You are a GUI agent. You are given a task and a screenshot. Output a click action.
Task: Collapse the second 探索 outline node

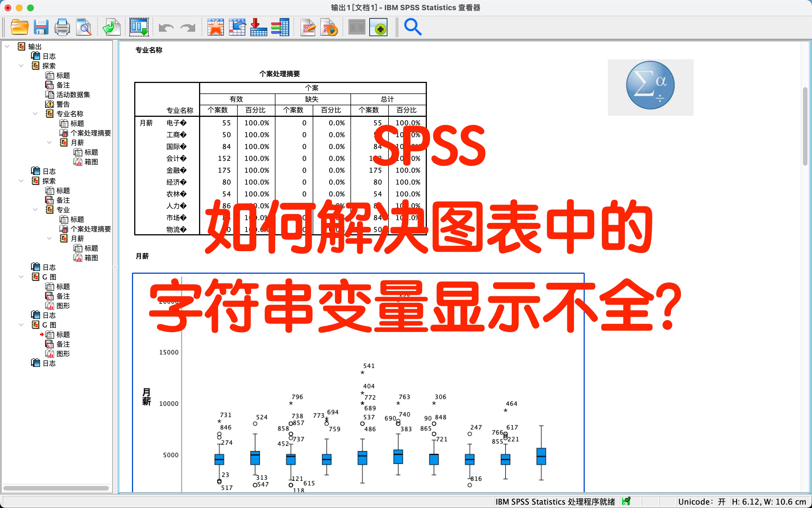[21, 181]
